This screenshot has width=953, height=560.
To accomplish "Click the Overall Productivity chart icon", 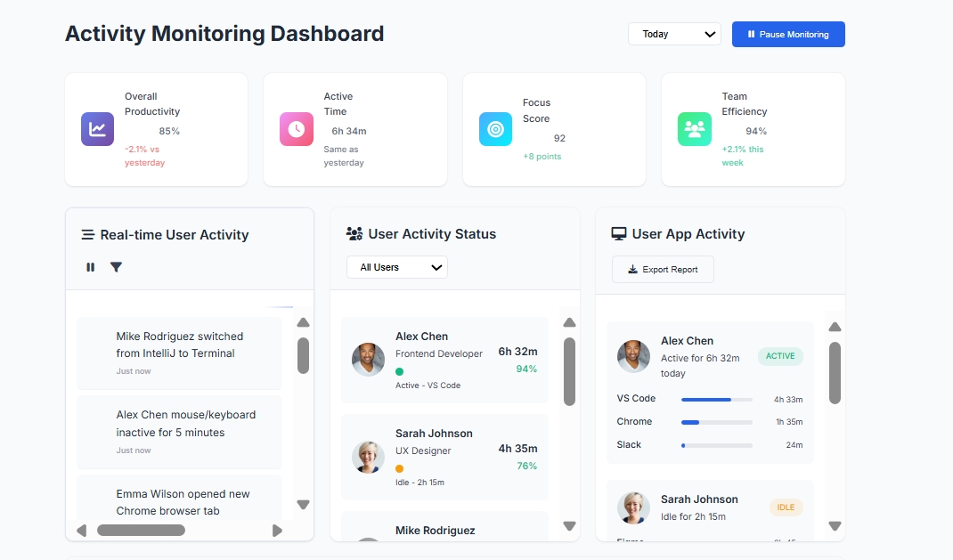I will pos(97,129).
